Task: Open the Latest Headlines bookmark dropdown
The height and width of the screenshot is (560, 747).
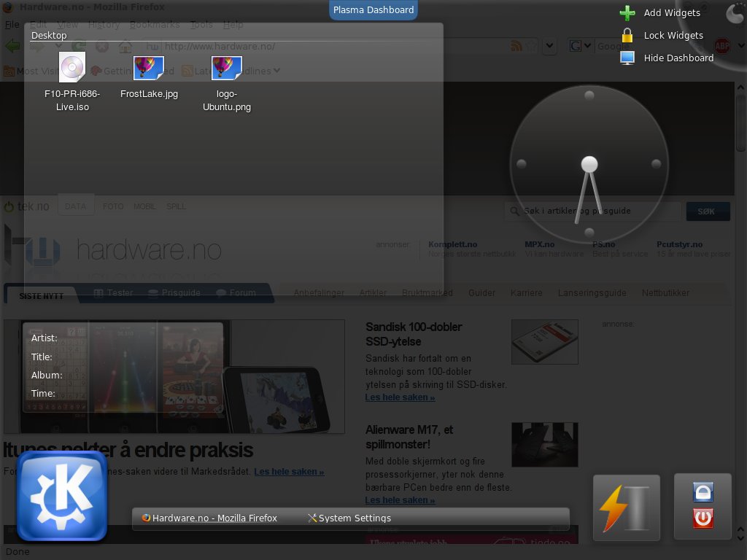Action: tap(231, 71)
